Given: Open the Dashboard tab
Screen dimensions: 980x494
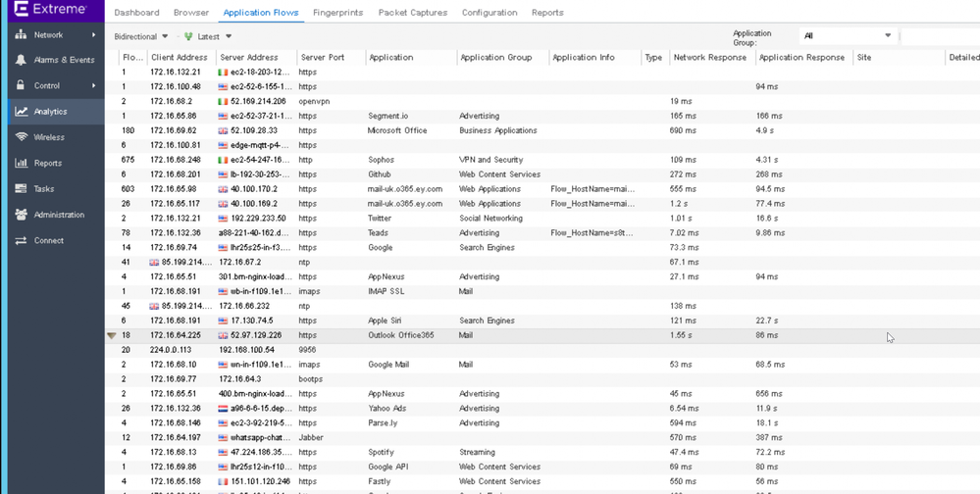Looking at the screenshot, I should tap(136, 13).
